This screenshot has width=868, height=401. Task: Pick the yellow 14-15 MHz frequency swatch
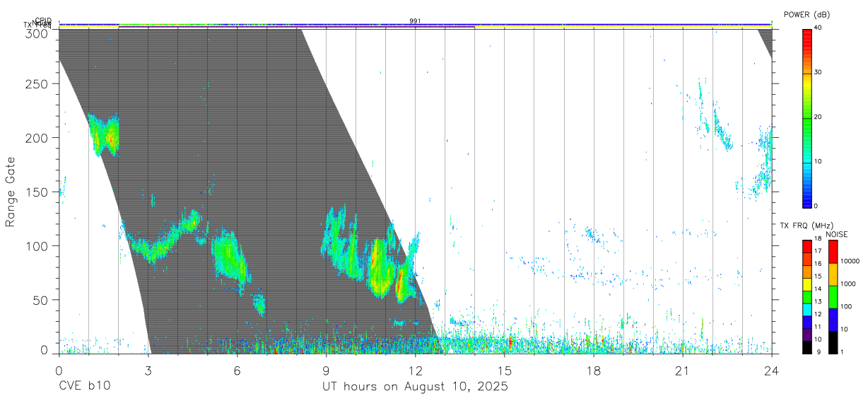(x=807, y=285)
